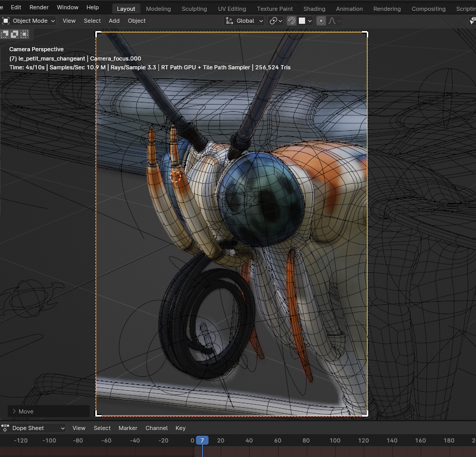Open the 3D viewport Add menu
Image resolution: width=476 pixels, height=457 pixels.
[114, 21]
